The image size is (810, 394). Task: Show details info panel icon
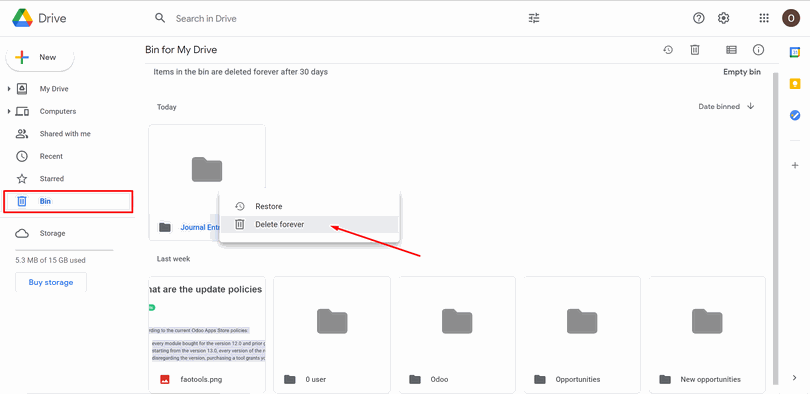tap(758, 50)
